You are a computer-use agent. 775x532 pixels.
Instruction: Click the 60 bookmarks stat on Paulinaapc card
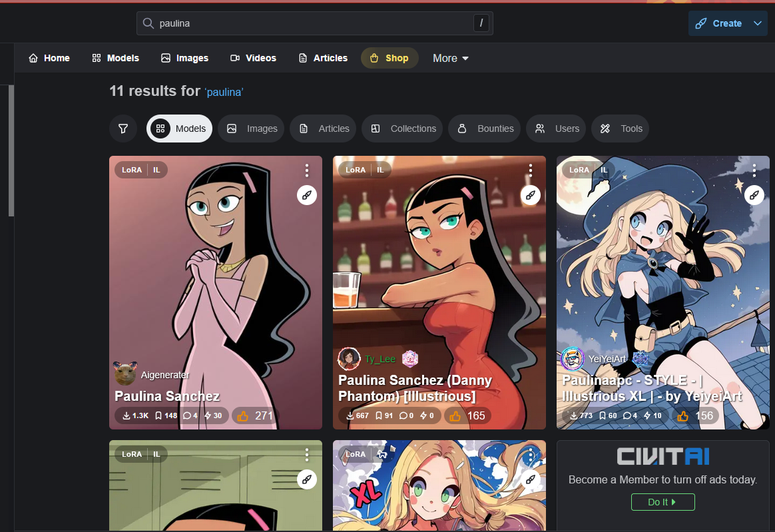(x=608, y=415)
